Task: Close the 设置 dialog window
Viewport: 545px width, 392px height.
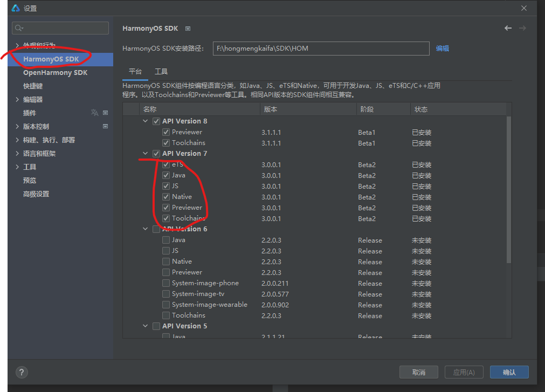Action: tap(524, 8)
